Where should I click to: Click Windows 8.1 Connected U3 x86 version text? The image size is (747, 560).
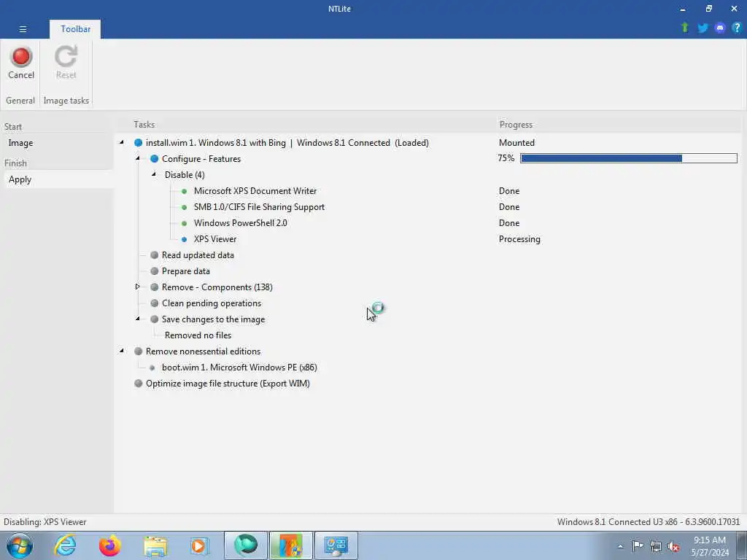tap(649, 522)
